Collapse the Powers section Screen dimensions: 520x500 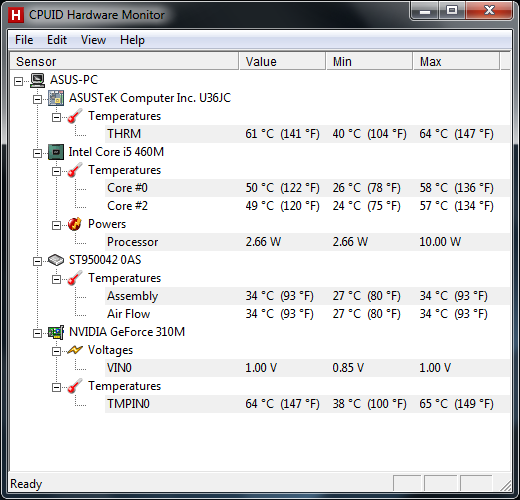click(x=56, y=225)
